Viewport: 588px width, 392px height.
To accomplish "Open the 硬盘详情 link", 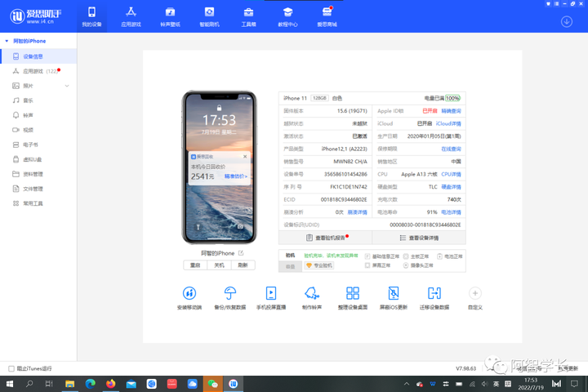I will (451, 187).
